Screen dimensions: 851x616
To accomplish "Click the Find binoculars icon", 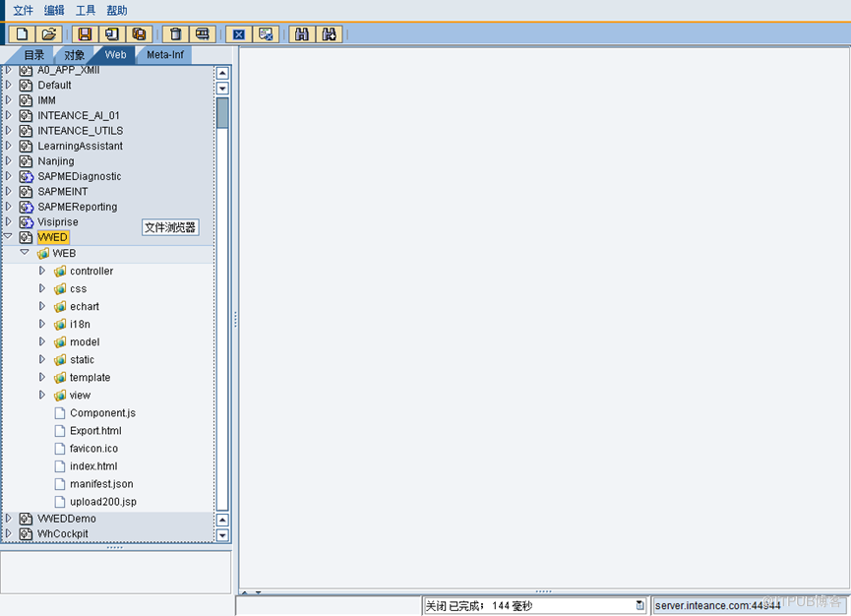I will coord(301,34).
